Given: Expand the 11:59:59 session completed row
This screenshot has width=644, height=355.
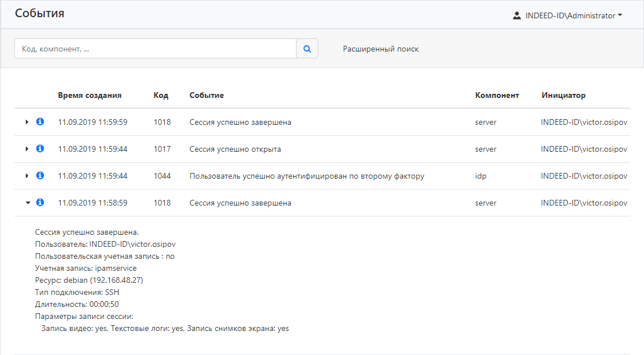Looking at the screenshot, I should [27, 122].
